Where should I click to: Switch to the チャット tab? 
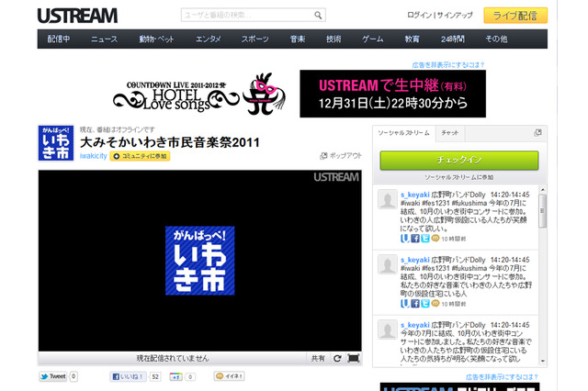point(449,133)
